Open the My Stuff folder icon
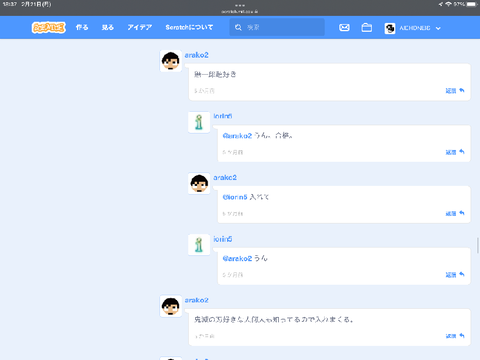The height and width of the screenshot is (360, 480). coord(367,28)
